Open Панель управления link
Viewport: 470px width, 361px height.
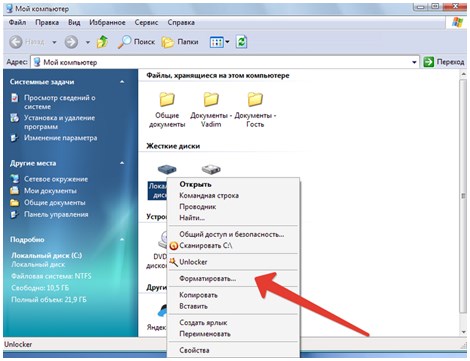pyautogui.click(x=56, y=214)
